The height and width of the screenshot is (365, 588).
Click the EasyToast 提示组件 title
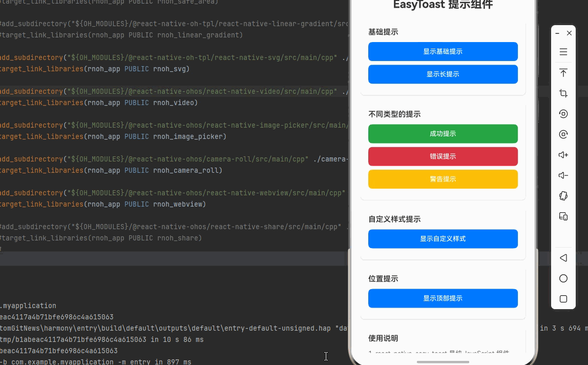point(443,5)
